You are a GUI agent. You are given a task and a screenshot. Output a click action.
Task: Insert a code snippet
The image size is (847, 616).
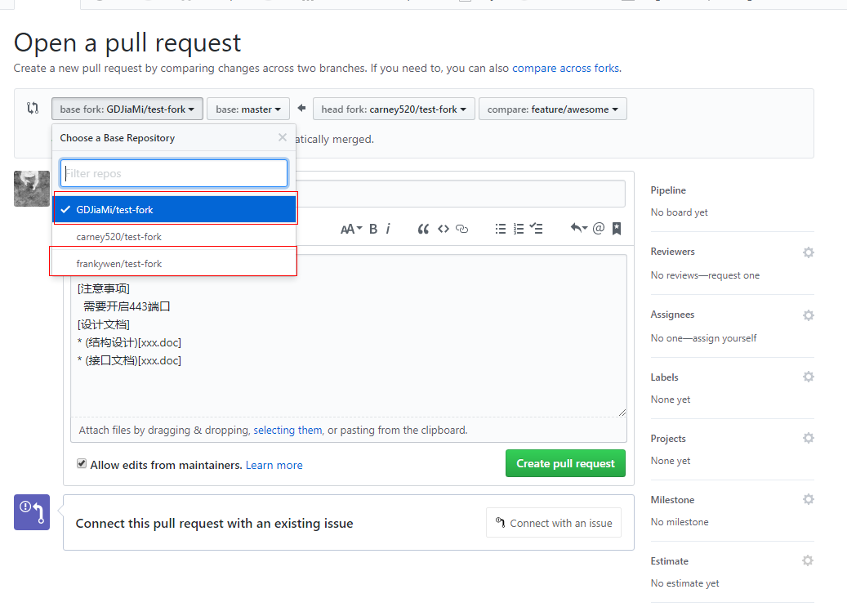point(444,229)
